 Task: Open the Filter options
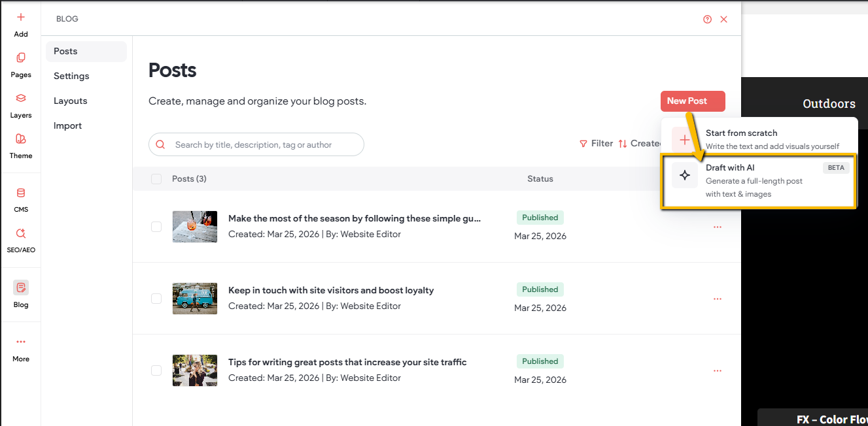596,144
